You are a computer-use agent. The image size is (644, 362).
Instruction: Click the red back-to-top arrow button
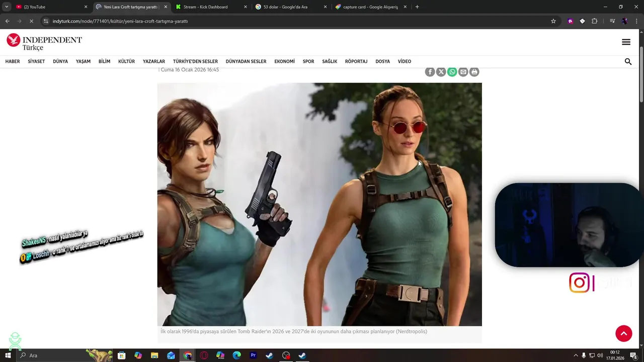tap(624, 333)
